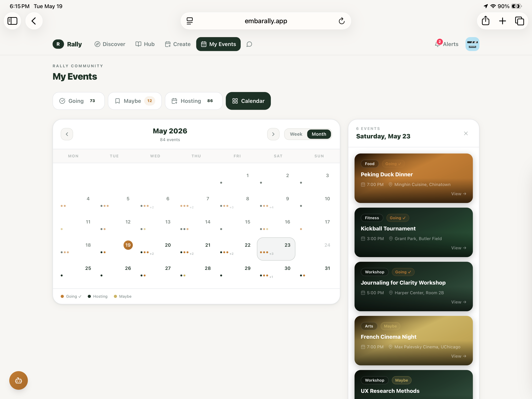
Task: Reload the embarally.app page
Action: pyautogui.click(x=342, y=21)
